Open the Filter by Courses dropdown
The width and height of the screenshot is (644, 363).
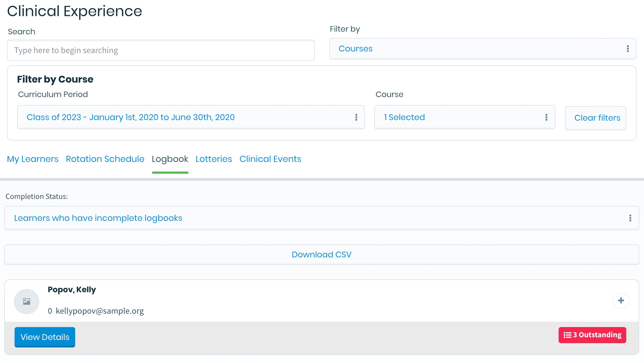click(x=475, y=49)
